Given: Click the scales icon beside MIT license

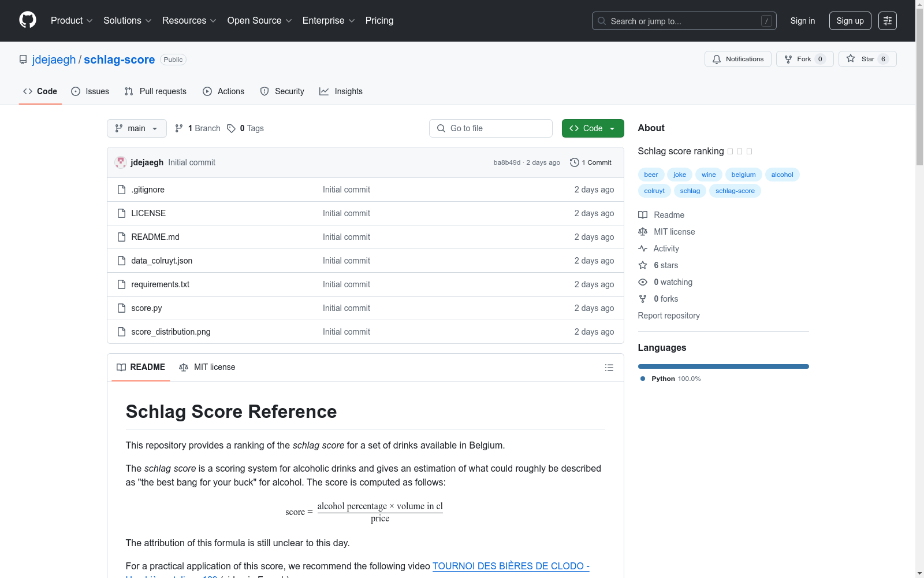Looking at the screenshot, I should pos(643,232).
